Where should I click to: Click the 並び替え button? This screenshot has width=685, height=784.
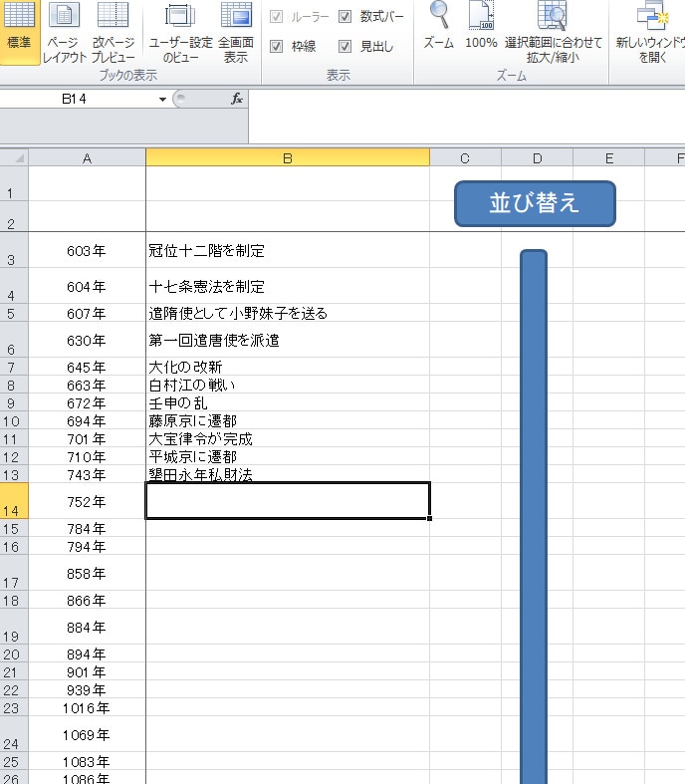535,203
